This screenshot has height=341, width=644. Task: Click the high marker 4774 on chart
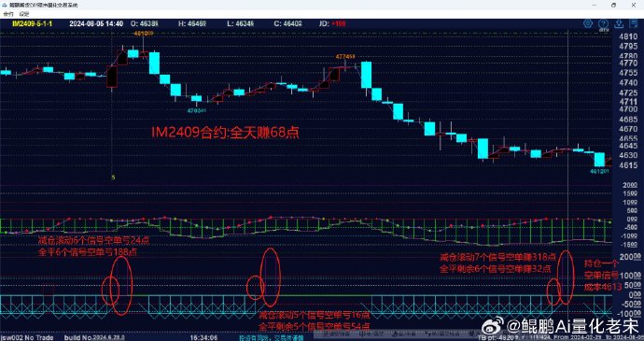pyautogui.click(x=345, y=56)
